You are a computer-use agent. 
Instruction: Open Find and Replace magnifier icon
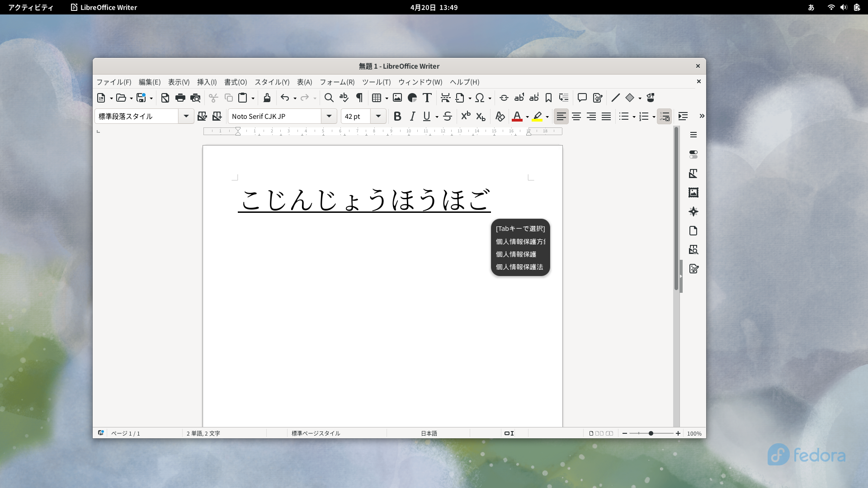(x=329, y=98)
